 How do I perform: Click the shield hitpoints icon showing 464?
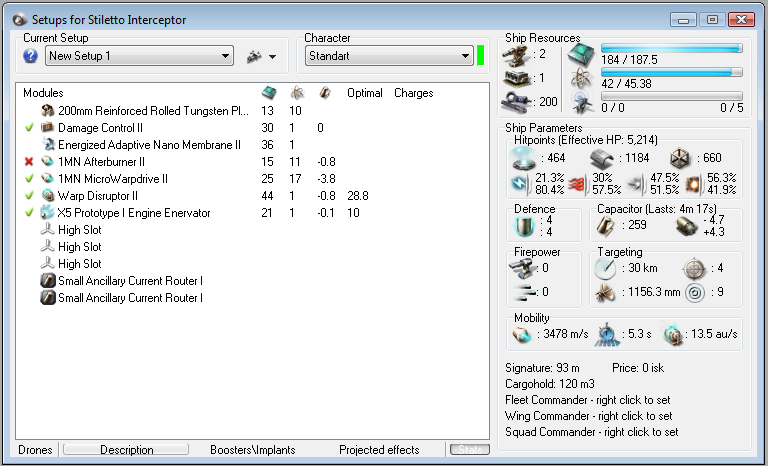coord(524,158)
